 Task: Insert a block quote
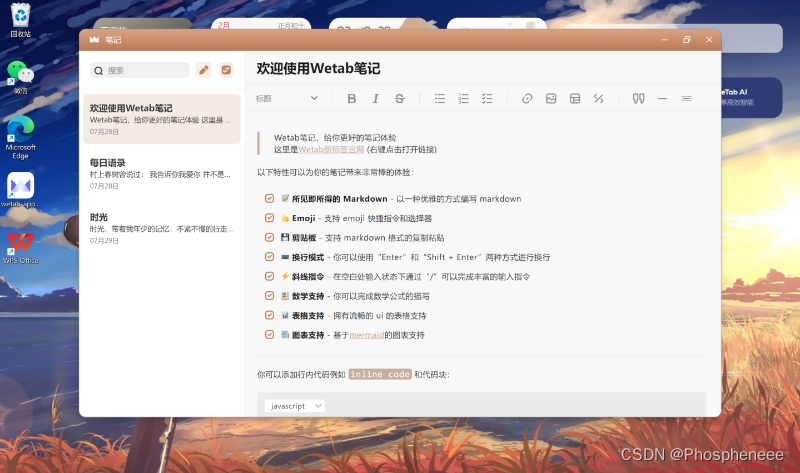(638, 98)
